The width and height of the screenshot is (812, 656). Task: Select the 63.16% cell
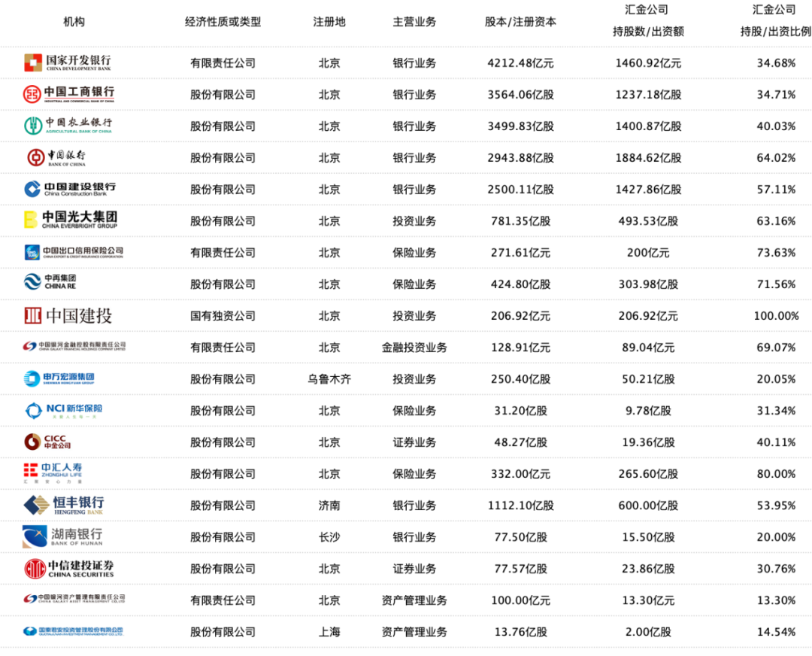click(x=776, y=221)
